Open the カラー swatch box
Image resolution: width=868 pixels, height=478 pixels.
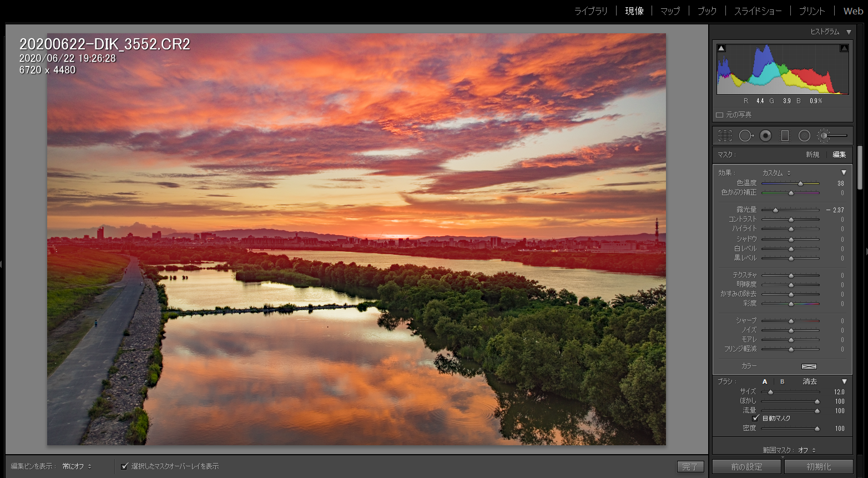809,367
